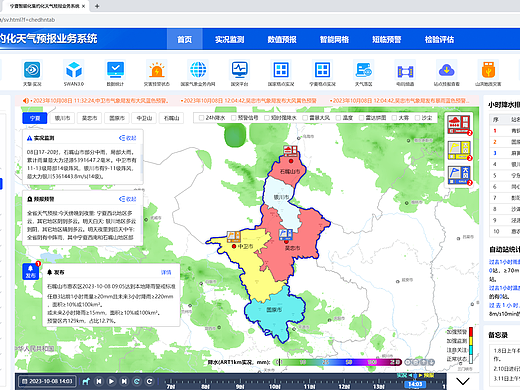The image size is (520, 390).
Task: Click the 10时 tick on the timeline
Action: pos(275,386)
